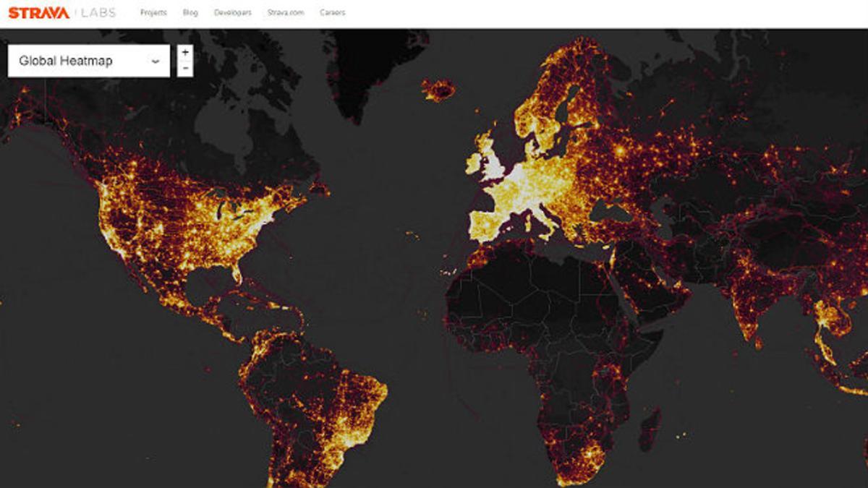Screen dimensions: 868x488
Task: Open the Global Heatmap dropdown
Action: click(88, 61)
